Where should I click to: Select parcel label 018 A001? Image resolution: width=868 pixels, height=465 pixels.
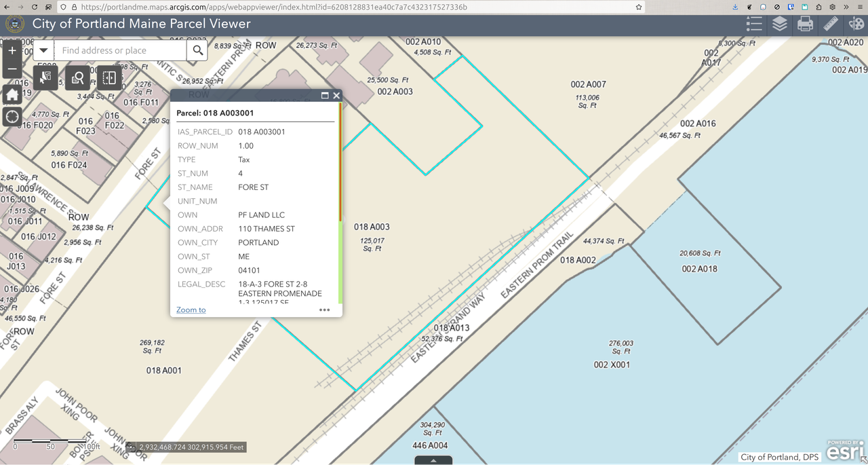pos(164,371)
